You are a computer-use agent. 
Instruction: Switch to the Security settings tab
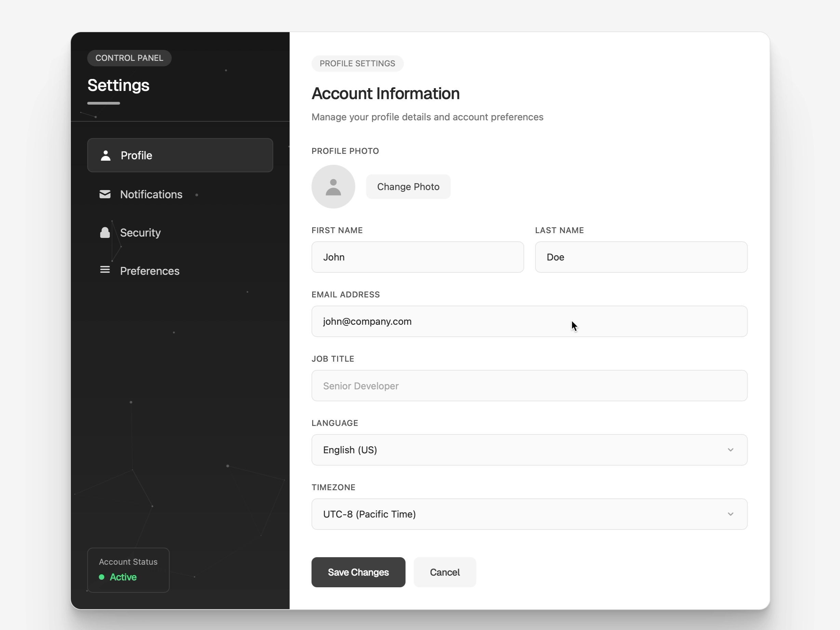(x=141, y=232)
